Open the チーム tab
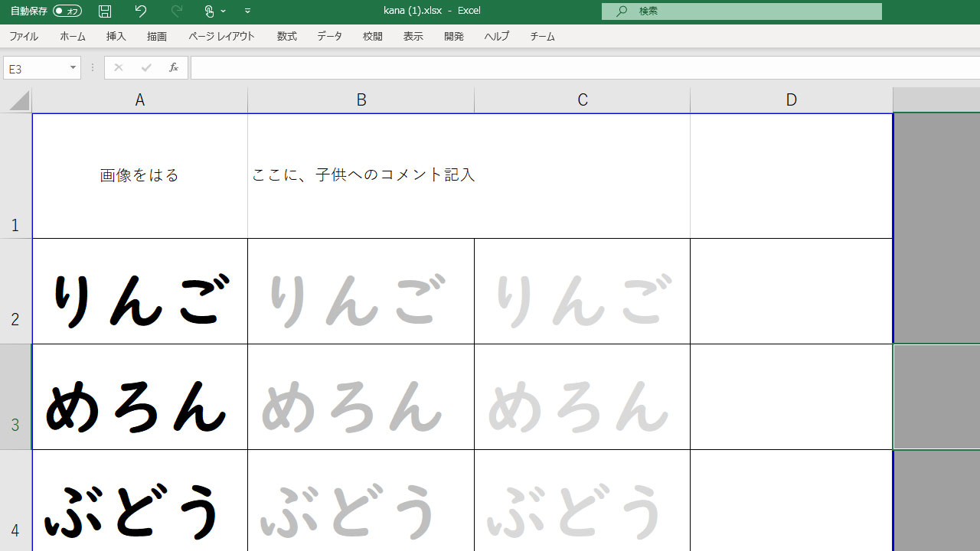Image resolution: width=980 pixels, height=551 pixels. click(x=542, y=36)
